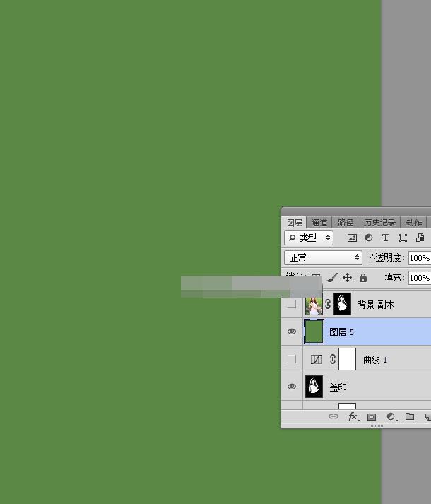Switch to the 路径 paths tab
This screenshot has width=431, height=504.
click(345, 223)
